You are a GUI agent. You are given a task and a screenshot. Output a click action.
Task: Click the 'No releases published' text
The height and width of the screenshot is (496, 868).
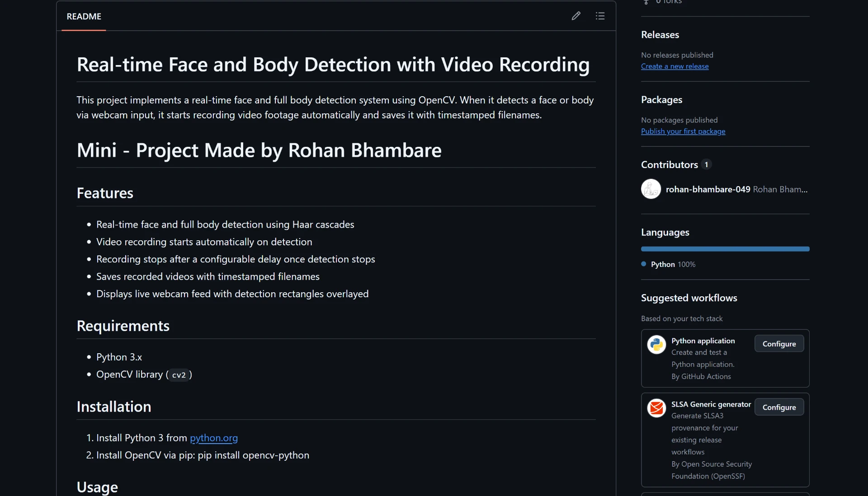(x=677, y=55)
